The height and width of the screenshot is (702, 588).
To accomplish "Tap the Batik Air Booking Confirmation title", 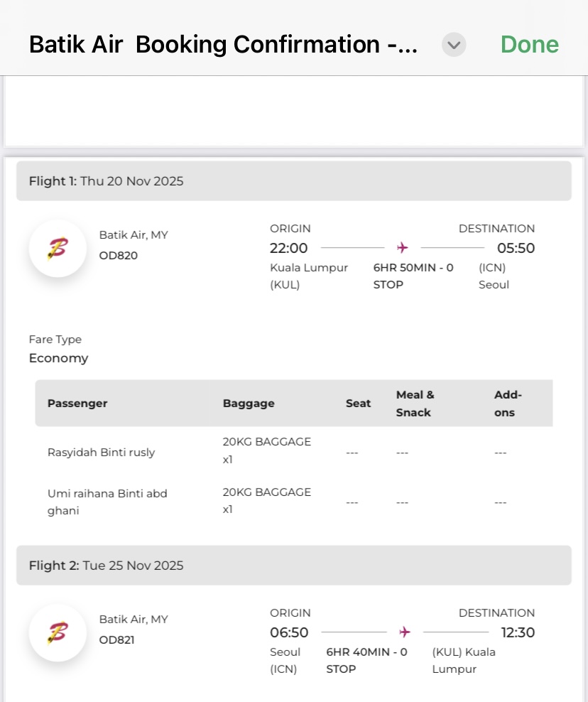I will click(223, 45).
